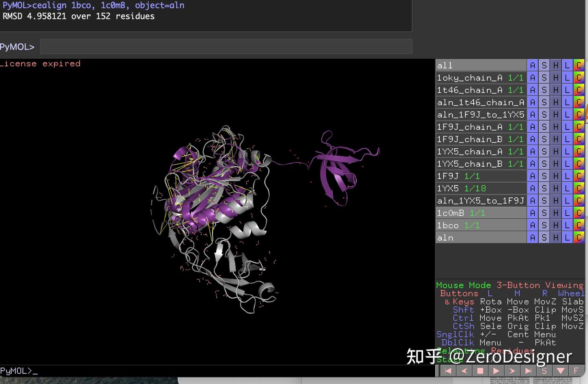Open the Color dropdown for the all entry

[579, 65]
